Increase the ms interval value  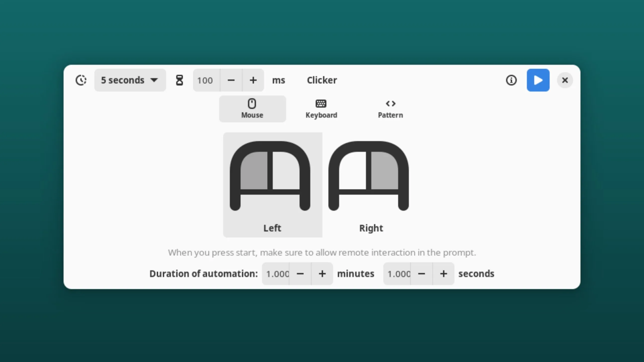[253, 80]
